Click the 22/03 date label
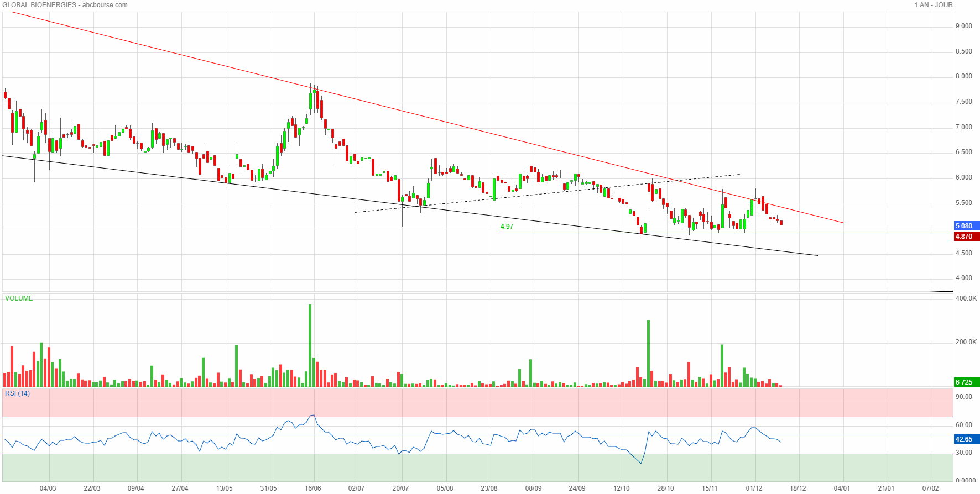This screenshot has width=980, height=494. click(92, 488)
